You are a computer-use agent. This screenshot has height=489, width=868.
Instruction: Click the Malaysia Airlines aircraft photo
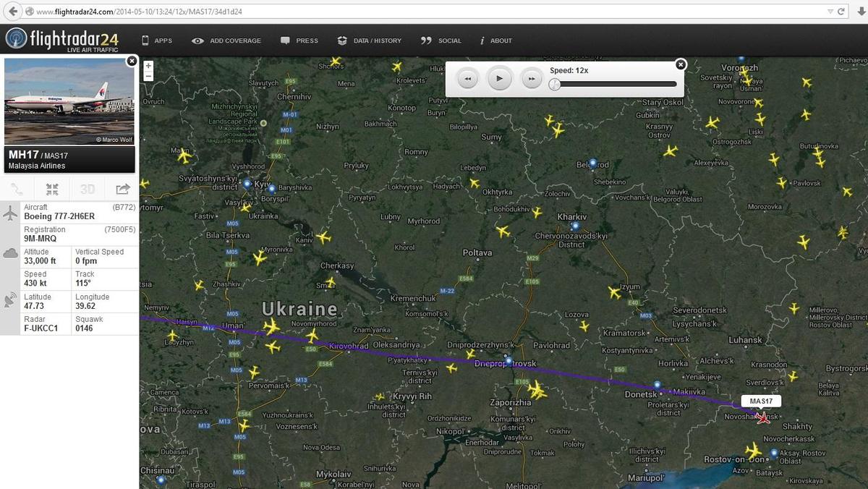tap(69, 101)
